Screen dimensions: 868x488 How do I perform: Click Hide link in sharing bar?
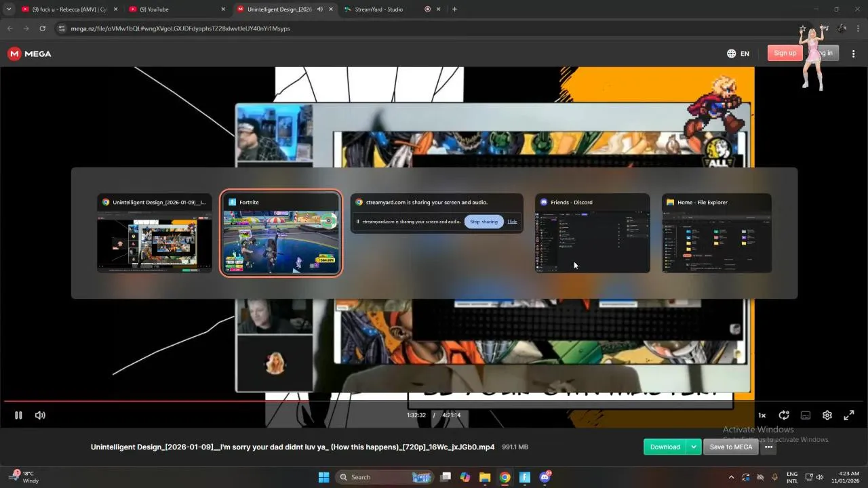point(512,222)
